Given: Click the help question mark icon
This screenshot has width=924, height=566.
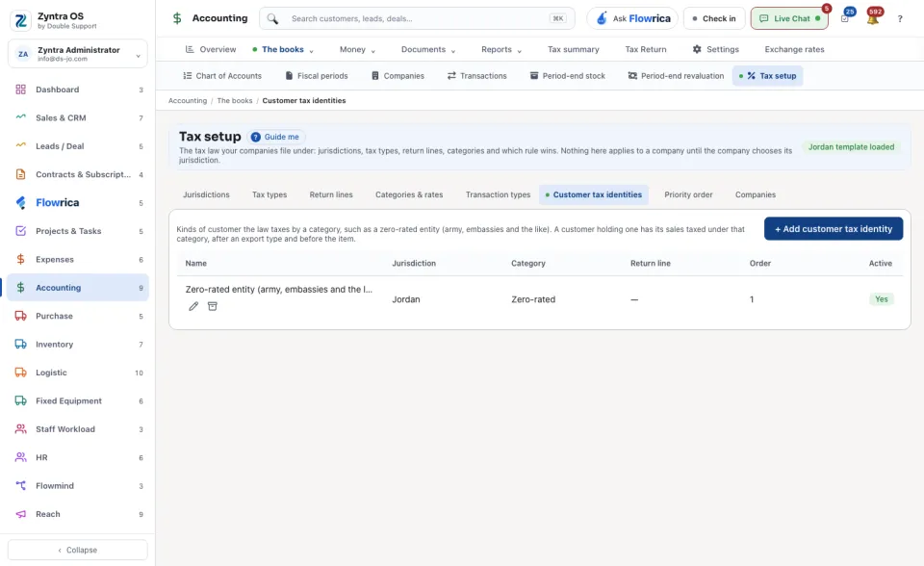Looking at the screenshot, I should 900,18.
